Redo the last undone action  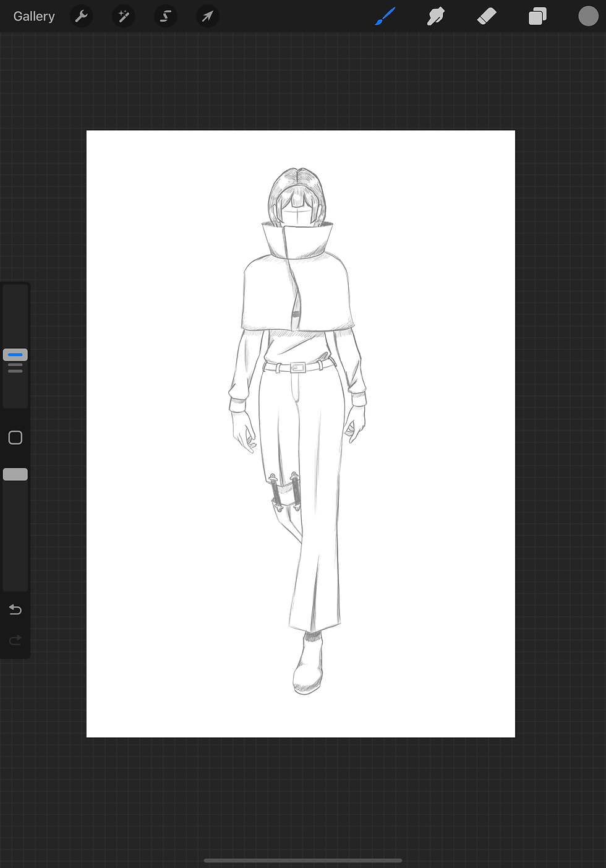tap(15, 640)
